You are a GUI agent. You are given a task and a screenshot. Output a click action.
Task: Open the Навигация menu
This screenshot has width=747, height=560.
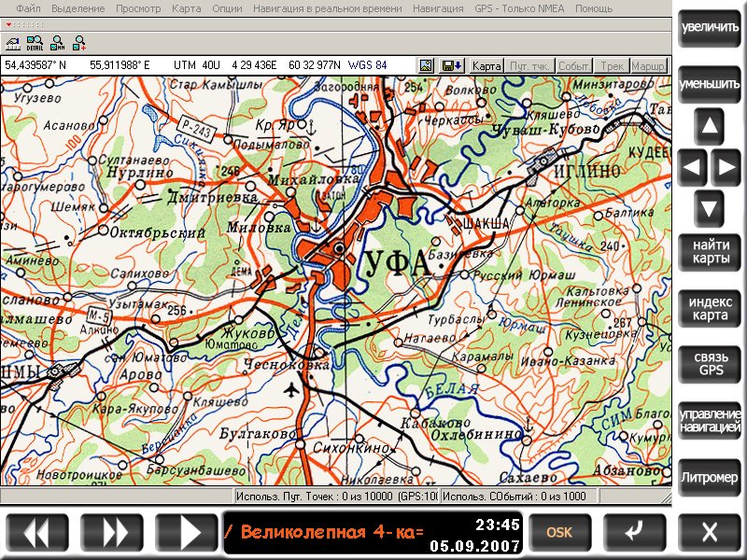click(438, 8)
